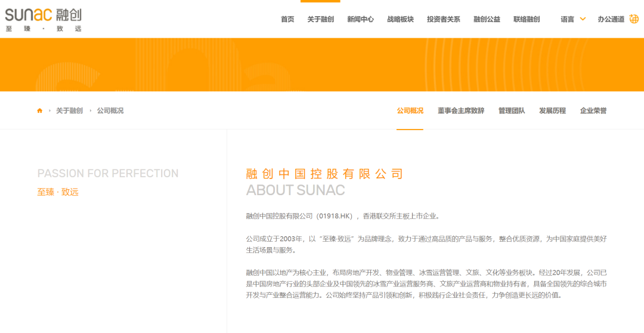Screen dimensions: 644x333
Task: Open 关于融创 in the top navigation
Action: point(320,19)
